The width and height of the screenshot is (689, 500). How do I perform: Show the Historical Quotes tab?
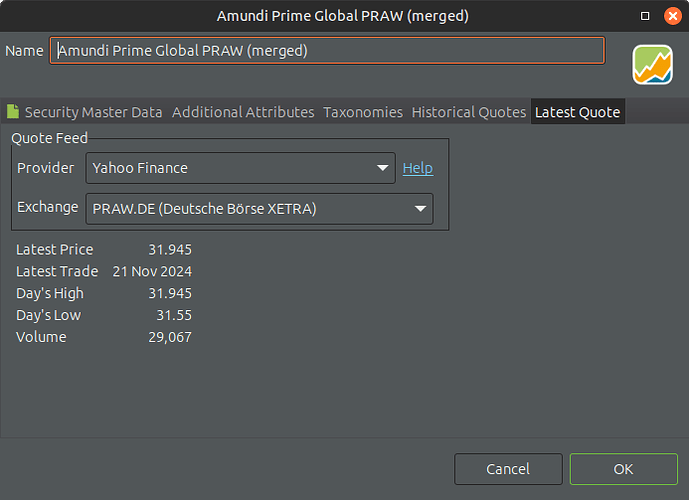pos(468,112)
